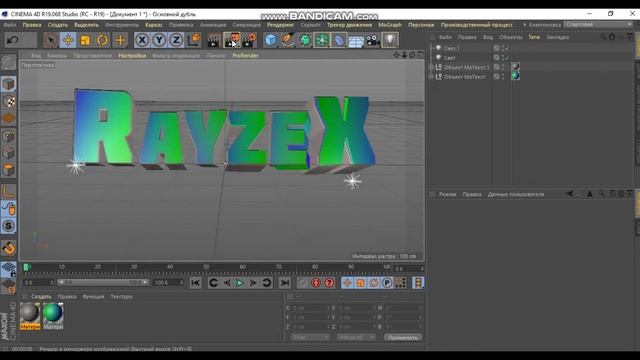The image size is (640, 360).
Task: Switch to Texture mode checkered icon
Action: point(8,101)
